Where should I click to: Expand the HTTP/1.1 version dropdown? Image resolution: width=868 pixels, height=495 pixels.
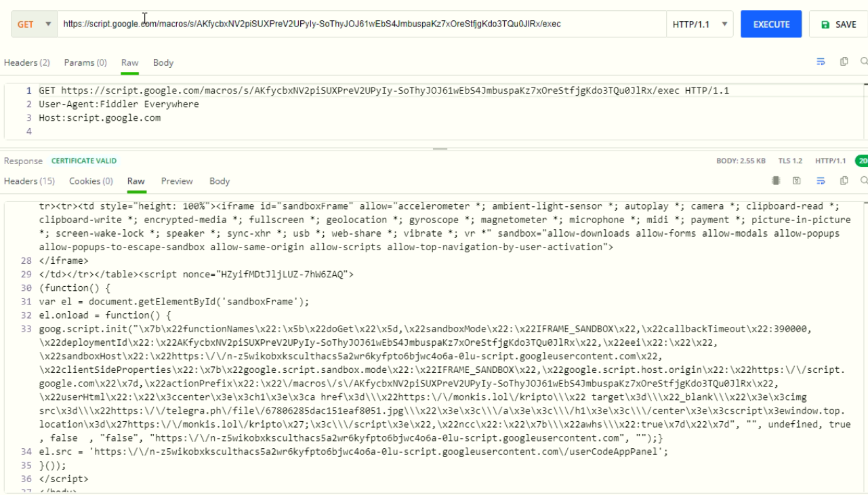(699, 24)
